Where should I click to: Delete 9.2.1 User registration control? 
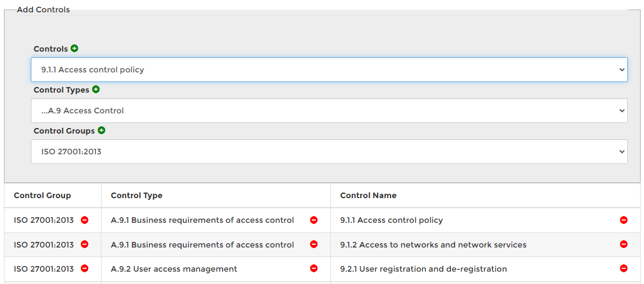coord(624,269)
